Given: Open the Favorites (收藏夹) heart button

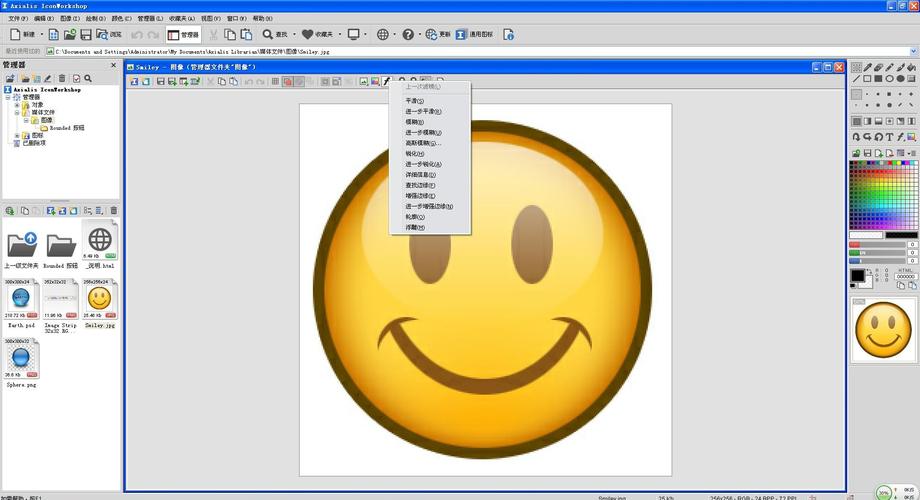Looking at the screenshot, I should pyautogui.click(x=317, y=35).
